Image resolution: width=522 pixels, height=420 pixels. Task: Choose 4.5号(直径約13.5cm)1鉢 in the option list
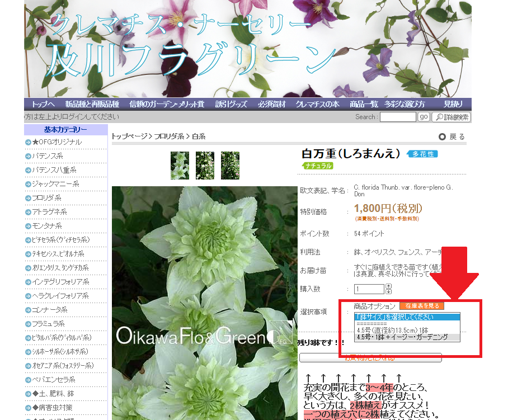click(407, 331)
